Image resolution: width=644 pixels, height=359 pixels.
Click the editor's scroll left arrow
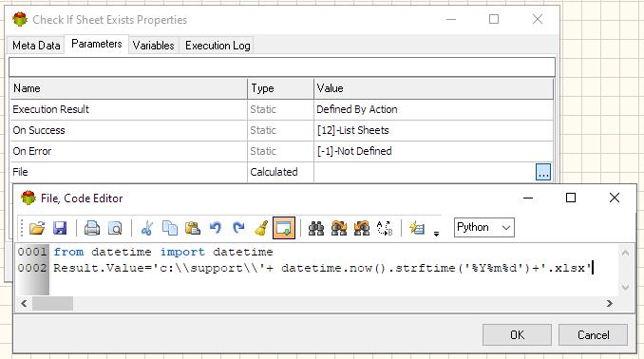click(24, 304)
